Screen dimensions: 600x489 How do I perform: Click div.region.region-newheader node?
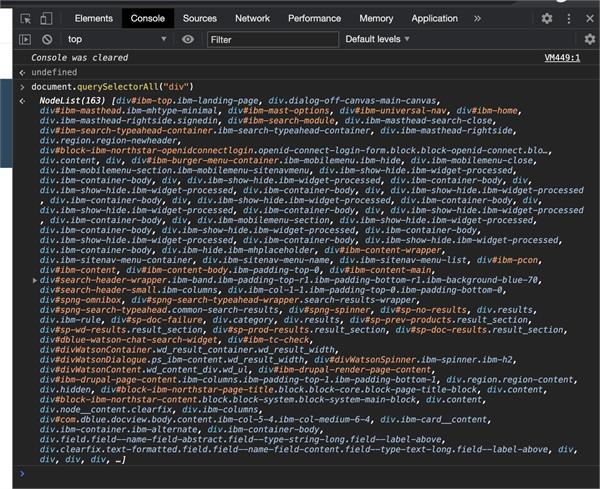[x=108, y=140]
